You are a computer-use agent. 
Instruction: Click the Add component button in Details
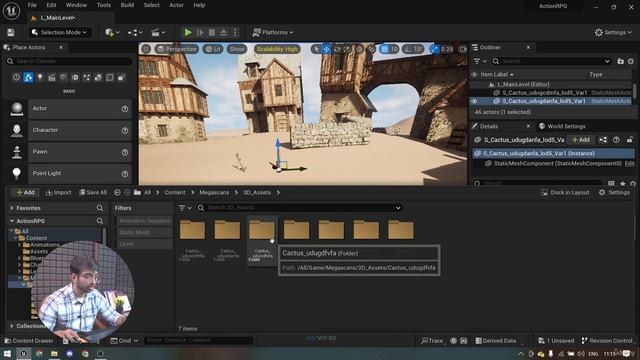click(581, 140)
